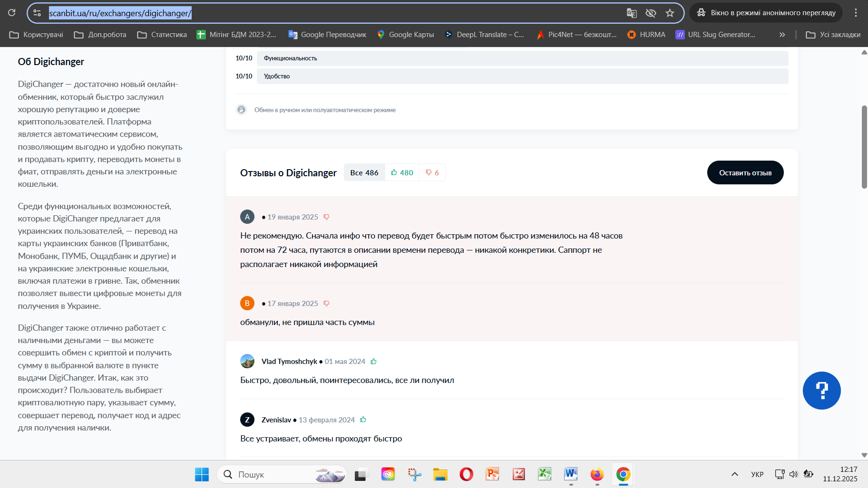
Task: Click the incognito window indicator button
Action: click(x=766, y=13)
